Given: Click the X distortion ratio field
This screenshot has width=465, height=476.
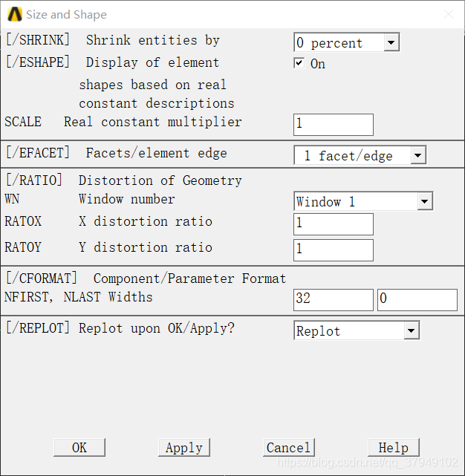Looking at the screenshot, I should [x=334, y=224].
